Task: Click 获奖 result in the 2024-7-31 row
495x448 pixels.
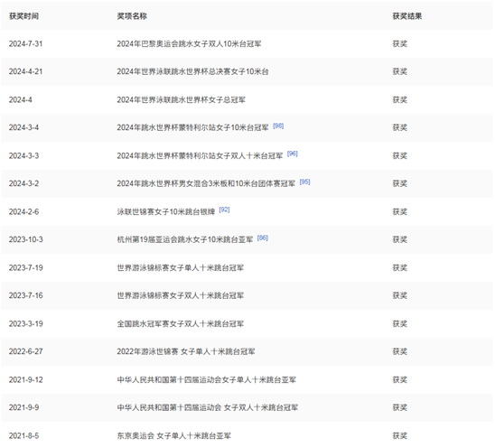Action: point(399,44)
